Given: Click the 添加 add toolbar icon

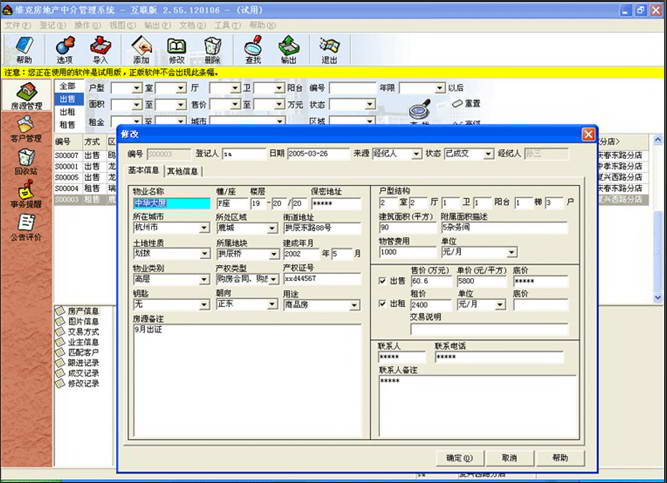Looking at the screenshot, I should tap(141, 49).
